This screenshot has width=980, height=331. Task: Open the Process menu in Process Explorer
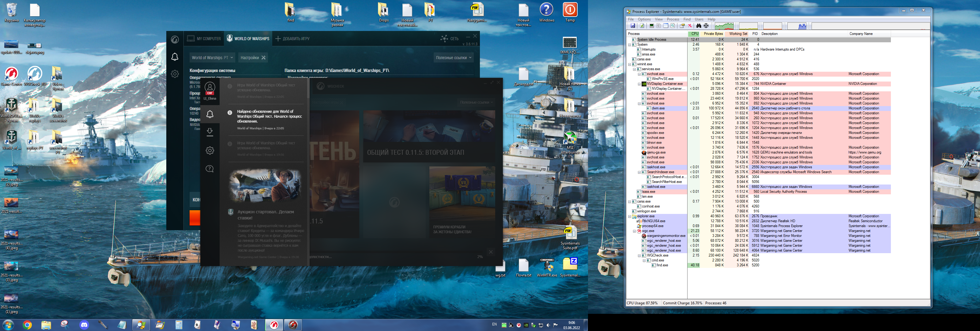[673, 19]
